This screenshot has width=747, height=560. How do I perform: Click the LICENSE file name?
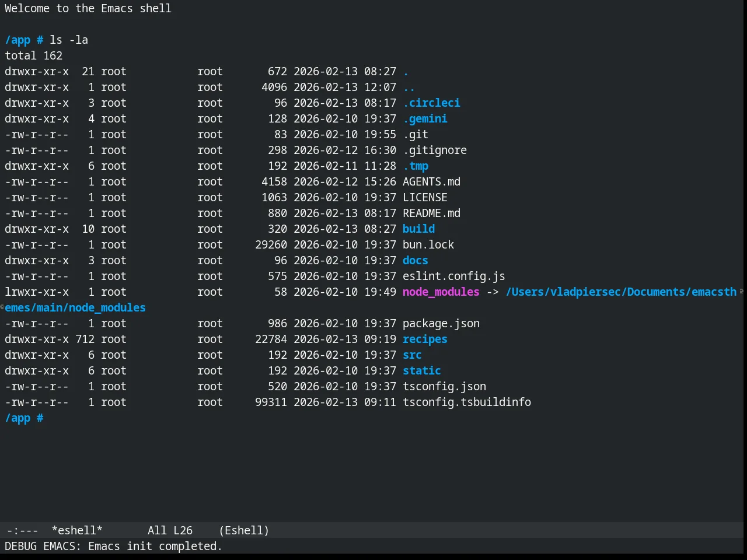click(x=425, y=197)
